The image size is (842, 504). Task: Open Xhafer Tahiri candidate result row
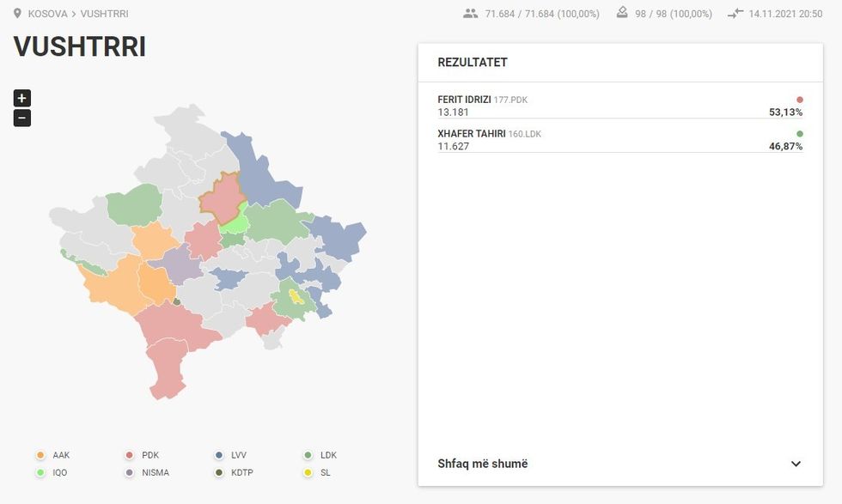click(619, 140)
